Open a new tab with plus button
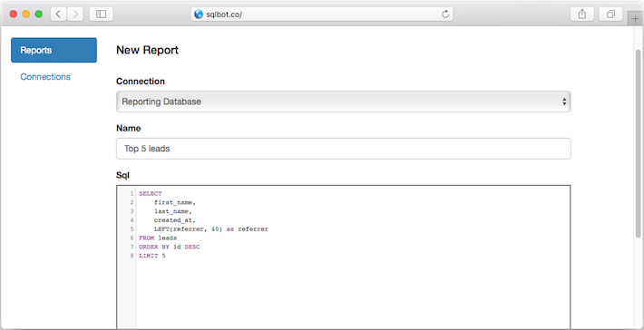This screenshot has width=644, height=330. pyautogui.click(x=635, y=18)
